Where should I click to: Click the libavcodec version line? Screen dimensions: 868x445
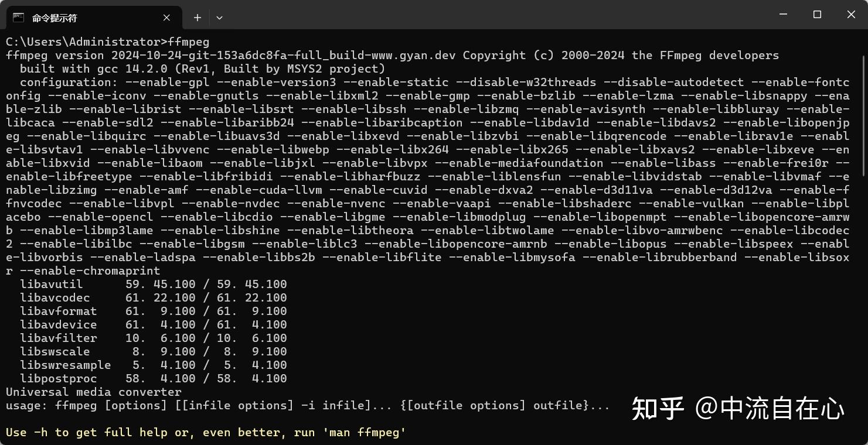pos(153,297)
